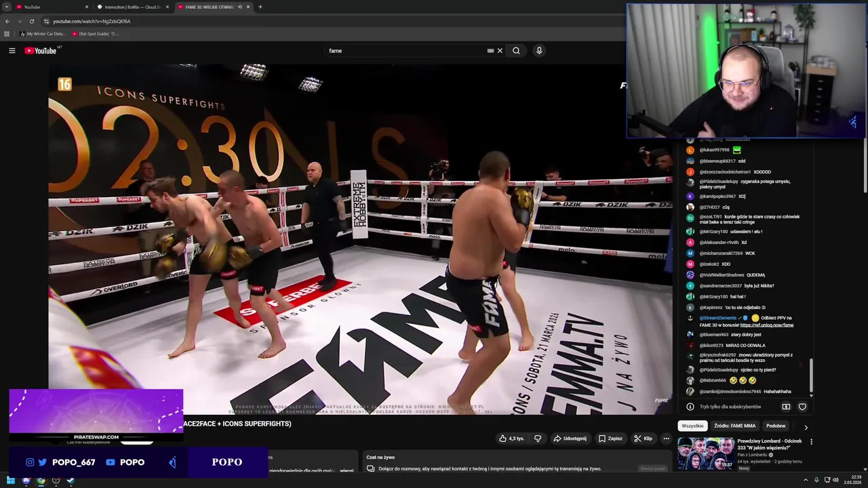The height and width of the screenshot is (488, 868).
Task: Click the Super Chat money icon in chat
Action: pyautogui.click(x=786, y=407)
